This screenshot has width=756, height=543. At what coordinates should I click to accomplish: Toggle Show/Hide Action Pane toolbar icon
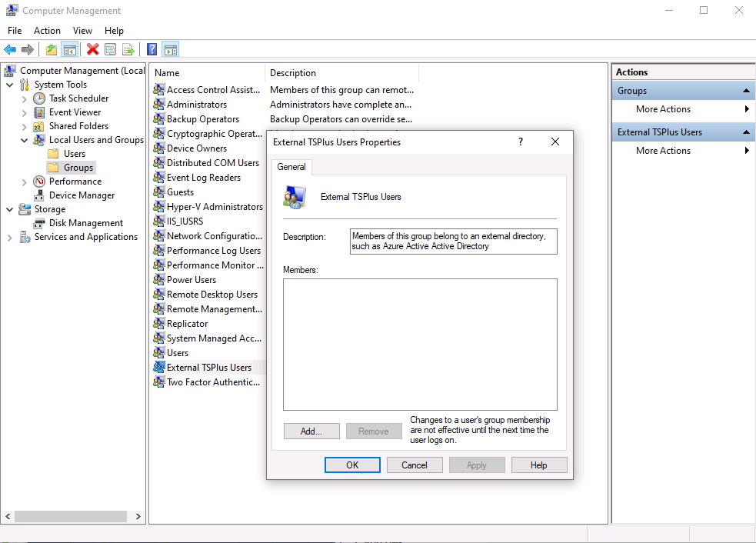tap(171, 50)
